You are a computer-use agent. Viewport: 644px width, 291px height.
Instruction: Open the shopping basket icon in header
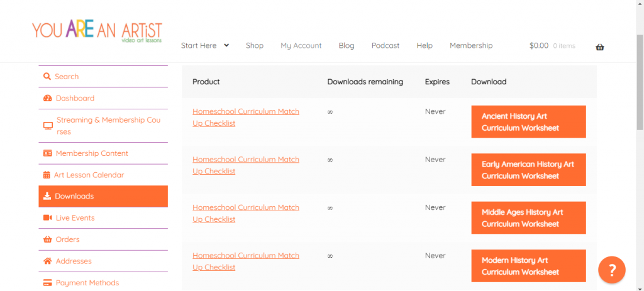tap(599, 47)
